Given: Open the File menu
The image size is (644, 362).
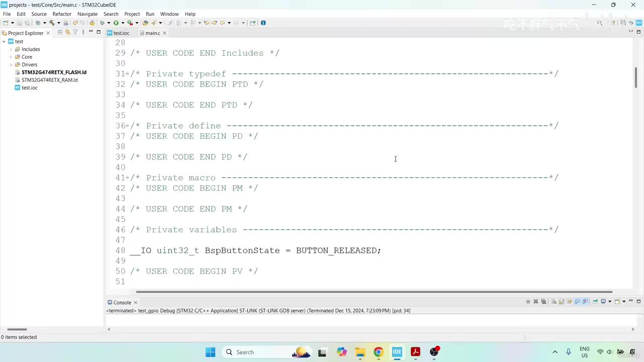Looking at the screenshot, I should click(7, 14).
